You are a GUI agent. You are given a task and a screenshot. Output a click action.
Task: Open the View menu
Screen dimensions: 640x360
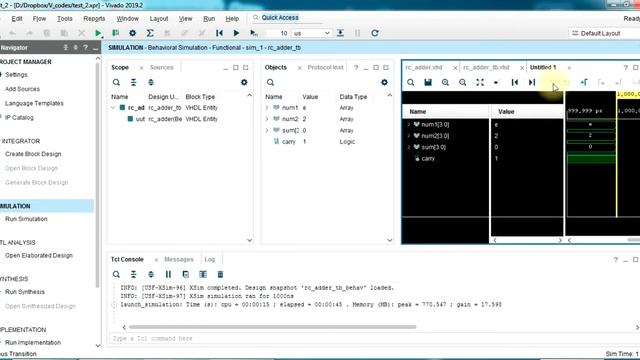coord(185,19)
